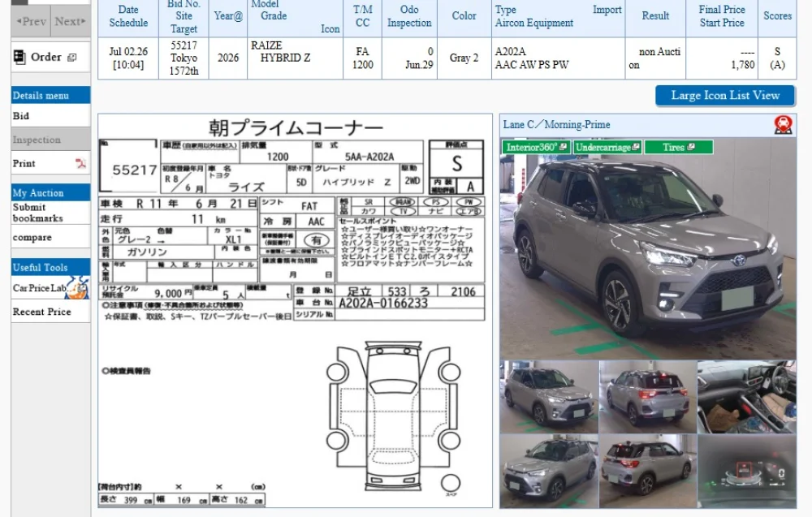
Task: Click Final Price Start Price header
Action: click(x=722, y=16)
